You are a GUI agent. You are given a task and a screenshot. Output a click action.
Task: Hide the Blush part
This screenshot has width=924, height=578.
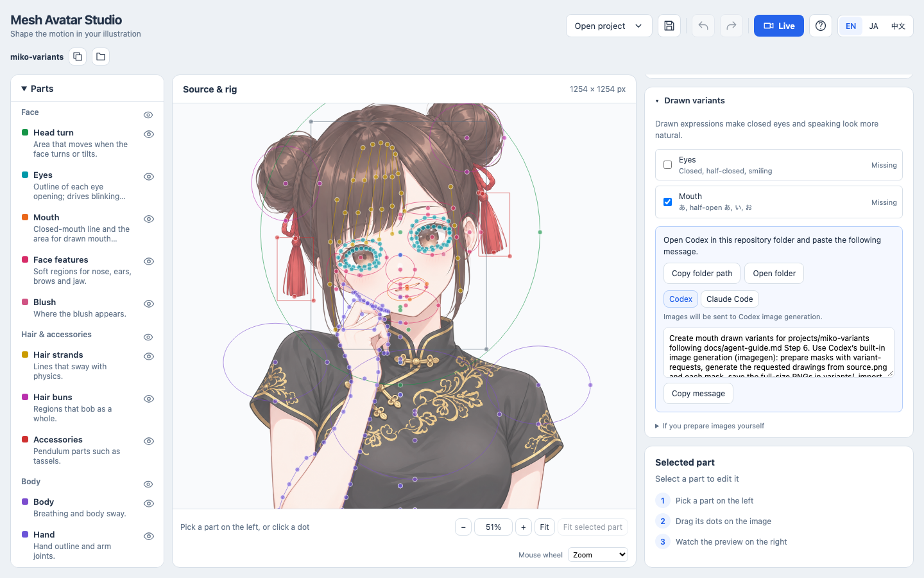(149, 304)
